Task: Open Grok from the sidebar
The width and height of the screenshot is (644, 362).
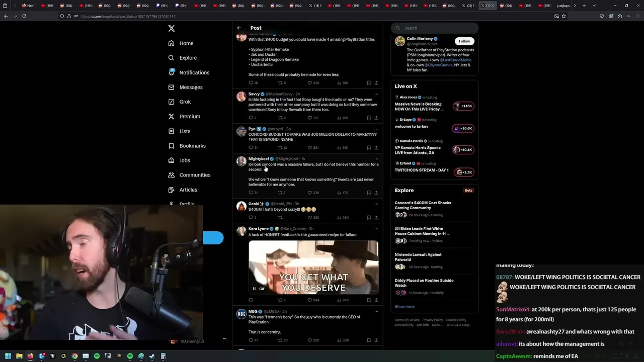Action: pyautogui.click(x=180, y=102)
